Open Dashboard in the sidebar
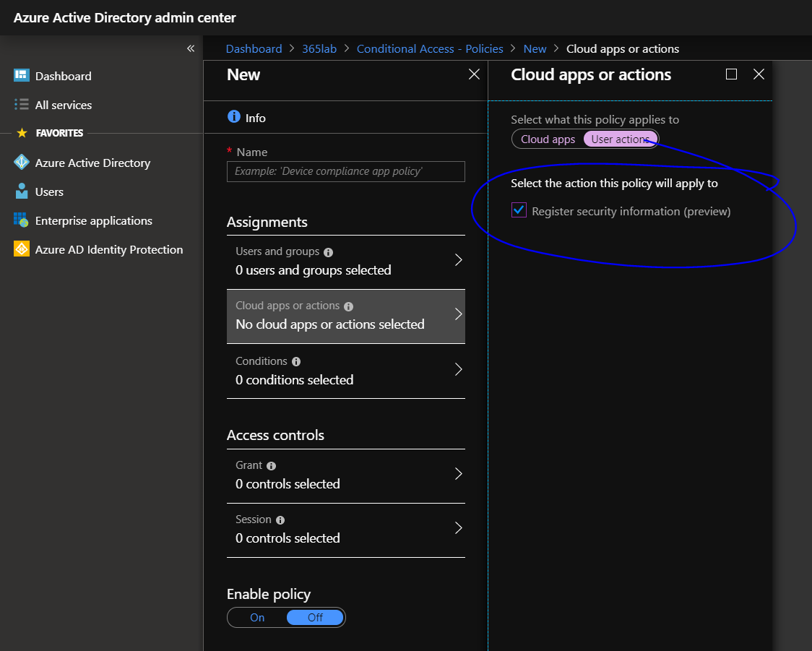Viewport: 812px width, 651px height. [63, 76]
